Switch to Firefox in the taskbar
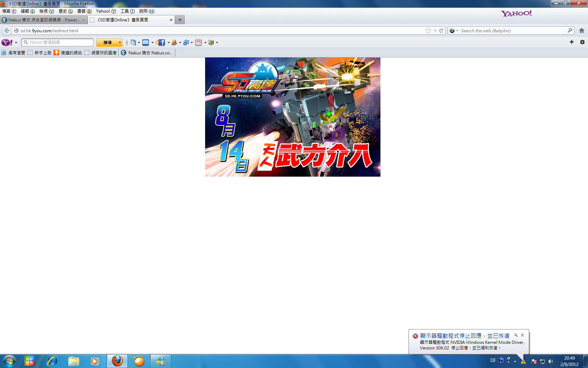This screenshot has width=588, height=368. 117,361
